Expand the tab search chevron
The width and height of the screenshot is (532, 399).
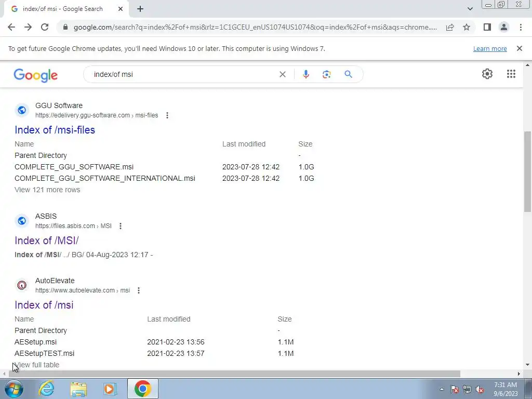[470, 9]
